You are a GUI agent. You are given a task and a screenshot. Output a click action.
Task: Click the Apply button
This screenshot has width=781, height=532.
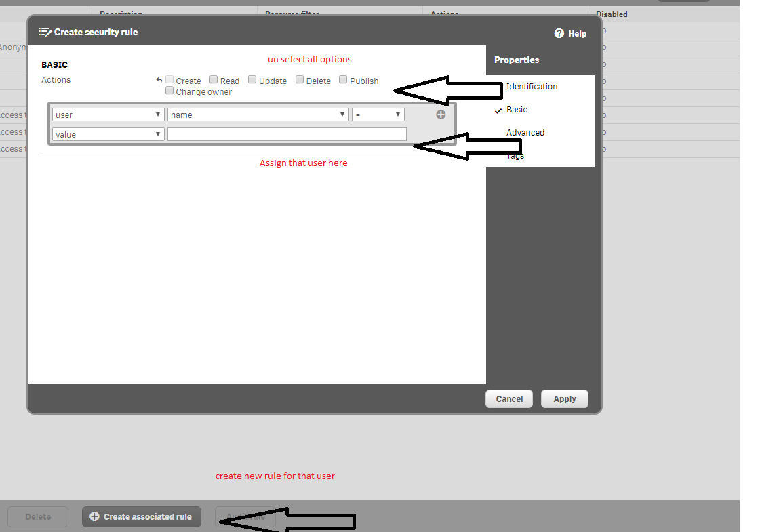click(x=564, y=399)
